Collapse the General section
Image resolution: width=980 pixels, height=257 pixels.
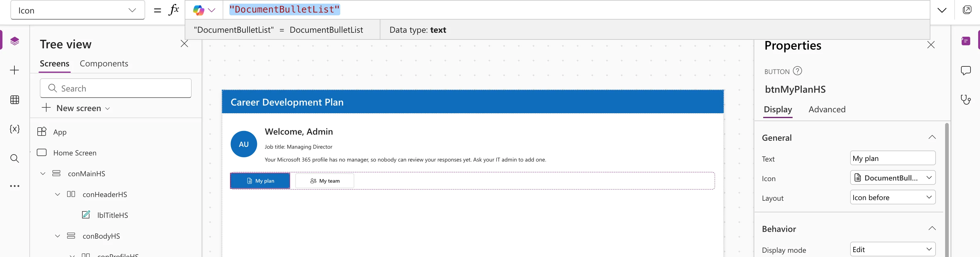tap(932, 137)
